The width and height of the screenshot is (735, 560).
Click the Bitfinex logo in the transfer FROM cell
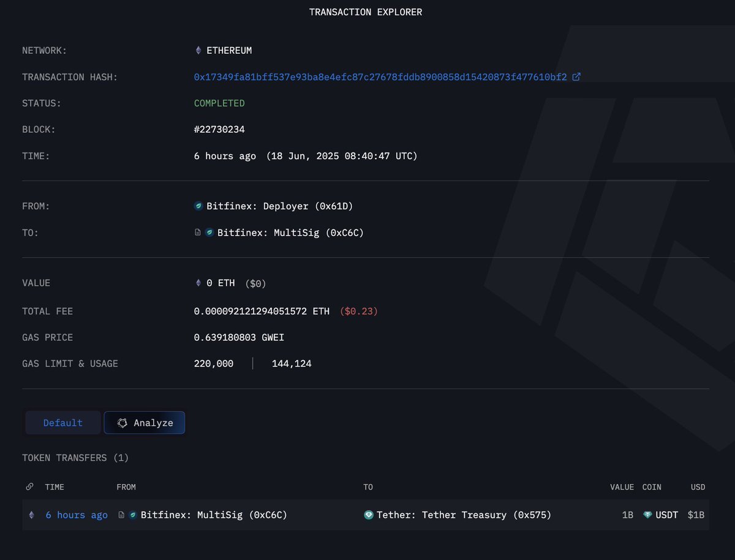coord(133,515)
